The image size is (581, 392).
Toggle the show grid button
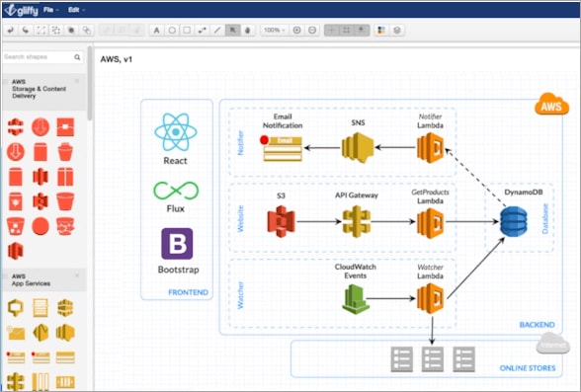pyautogui.click(x=332, y=31)
